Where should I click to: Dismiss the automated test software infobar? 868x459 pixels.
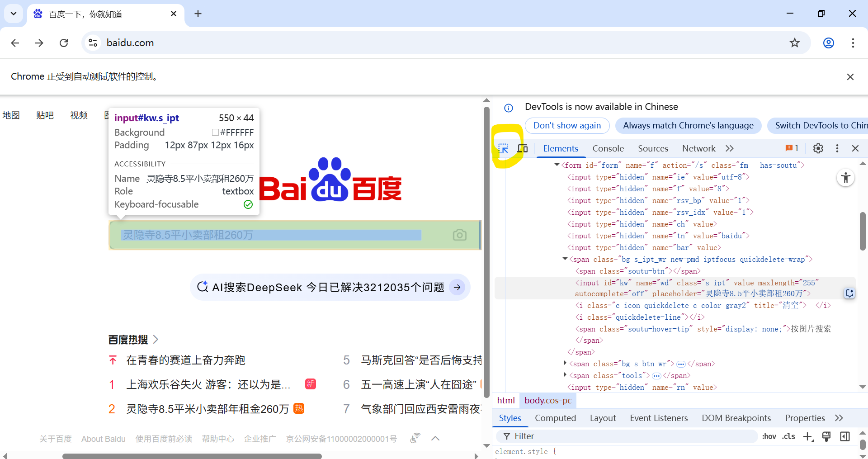pos(850,76)
